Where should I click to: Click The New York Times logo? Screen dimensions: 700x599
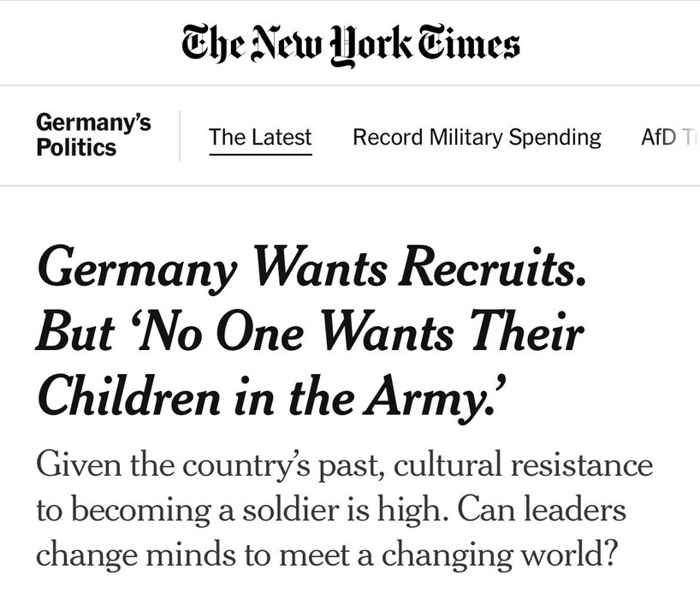click(350, 42)
